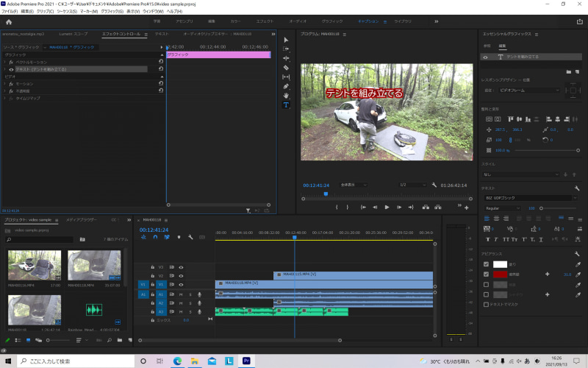Toggle the Stroke checkbox in Appearance

487,275
